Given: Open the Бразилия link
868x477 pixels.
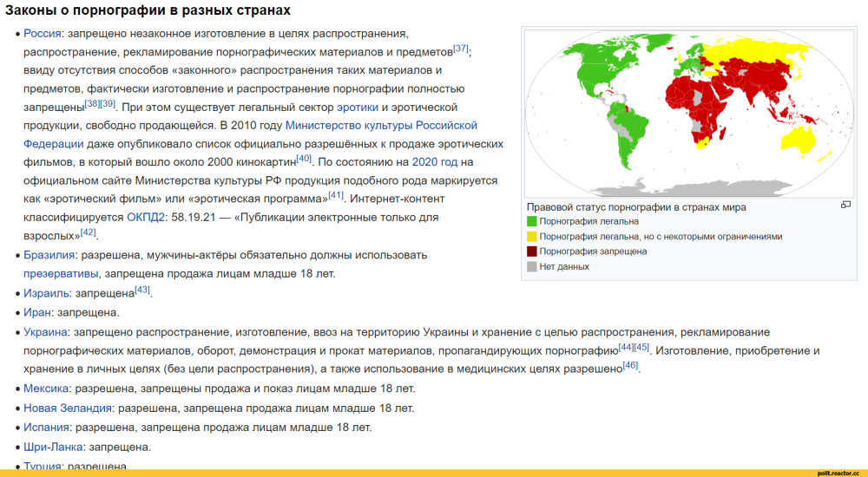Looking at the screenshot, I should pyautogui.click(x=49, y=255).
